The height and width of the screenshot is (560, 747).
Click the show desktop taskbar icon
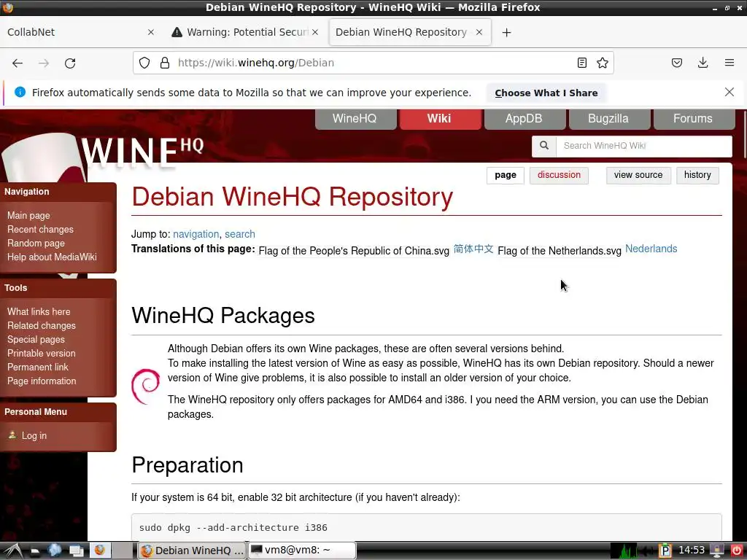click(76, 551)
